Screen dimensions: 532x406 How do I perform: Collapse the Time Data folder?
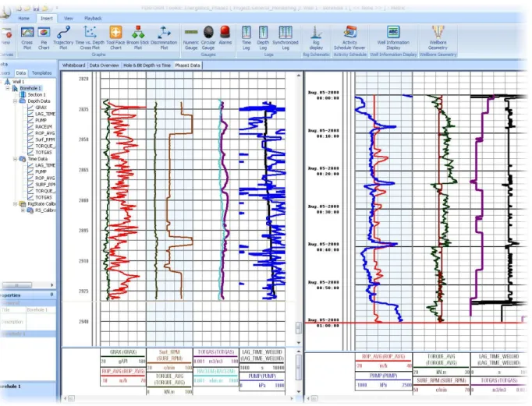point(15,159)
